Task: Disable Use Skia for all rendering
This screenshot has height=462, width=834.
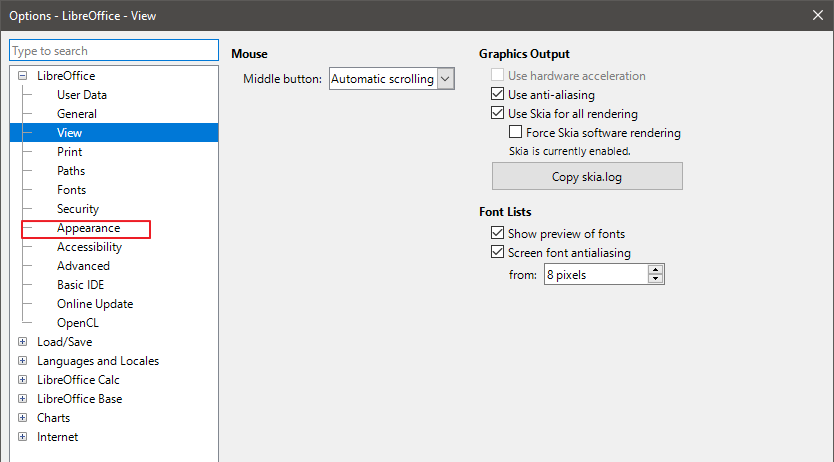Action: (x=498, y=114)
